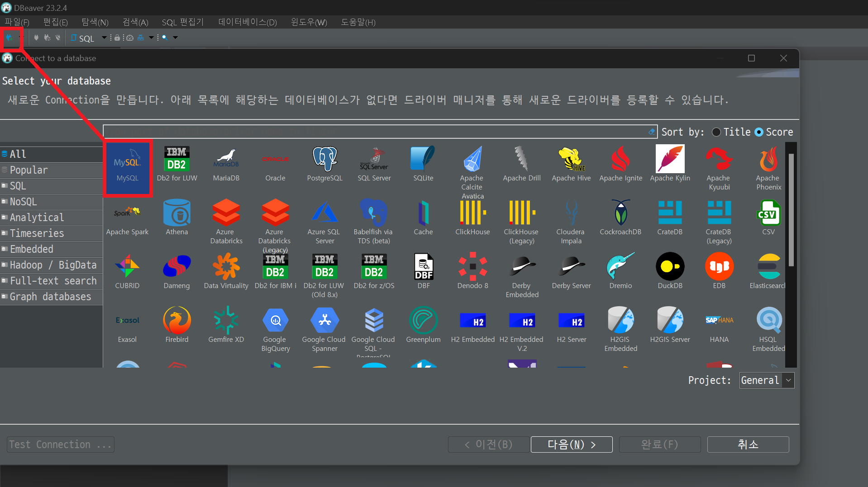Image resolution: width=868 pixels, height=487 pixels.
Task: Filter by Full-text search category
Action: pos(52,281)
